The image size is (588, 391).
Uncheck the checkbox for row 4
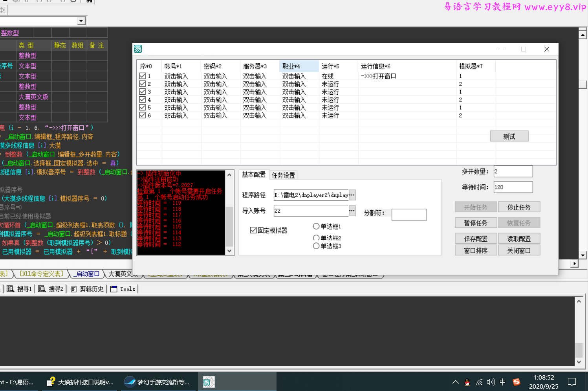coord(143,99)
